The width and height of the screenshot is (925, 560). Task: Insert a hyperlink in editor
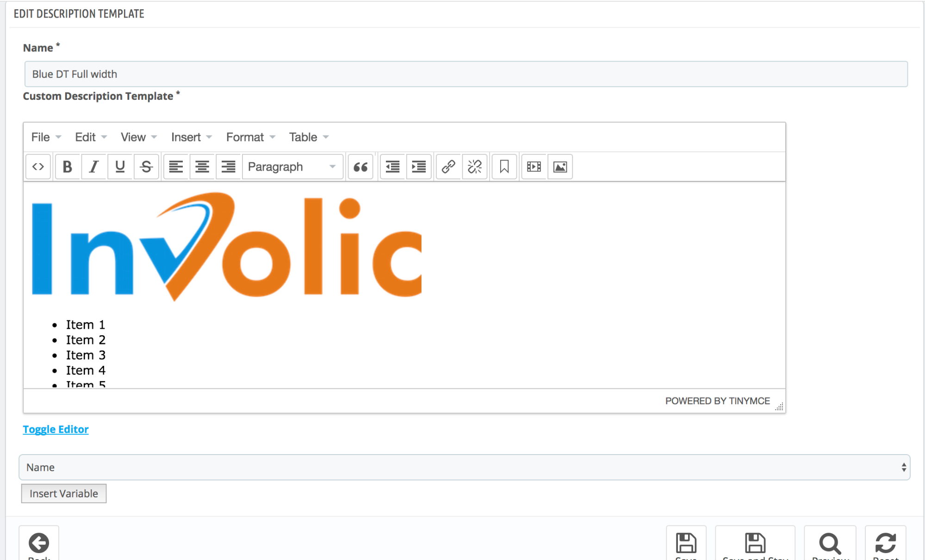point(449,166)
